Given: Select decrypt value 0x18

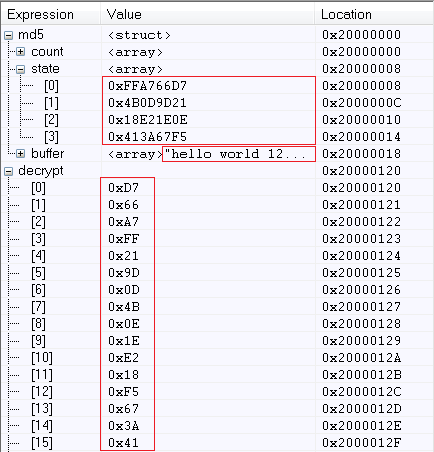Looking at the screenshot, I should (x=123, y=375).
